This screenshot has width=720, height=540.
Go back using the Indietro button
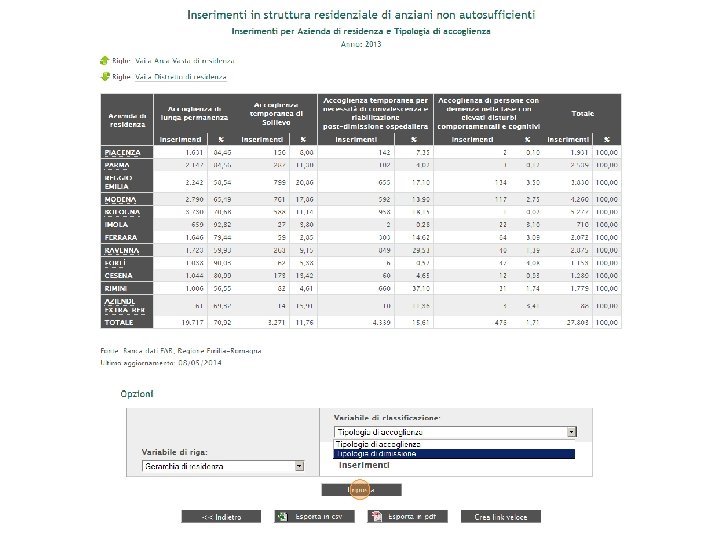pos(221,517)
